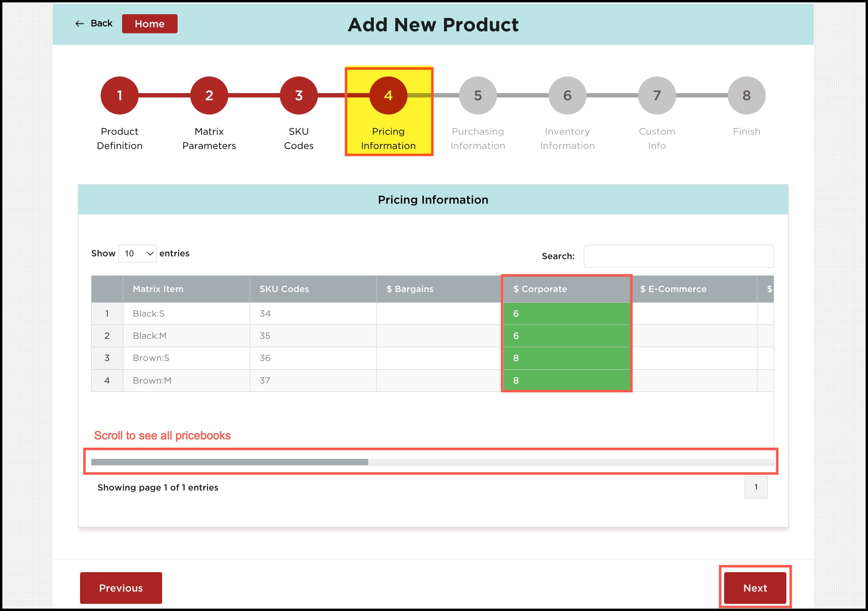Open step 3 SKU Codes circle

[x=298, y=95]
